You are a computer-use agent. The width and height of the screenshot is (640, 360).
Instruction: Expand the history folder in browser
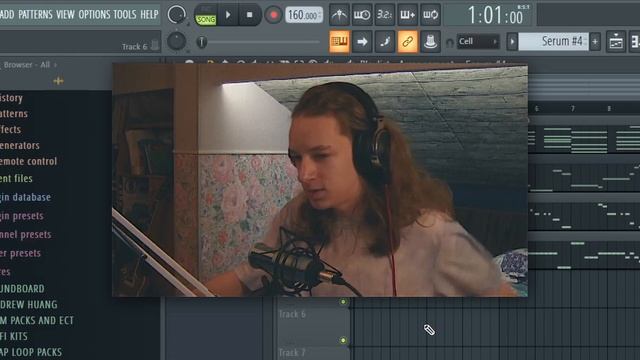11,98
